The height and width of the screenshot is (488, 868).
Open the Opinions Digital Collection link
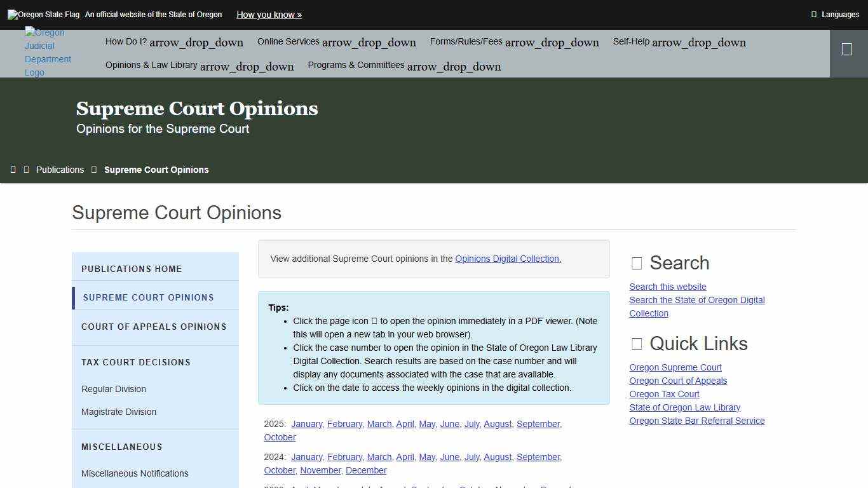[508, 259]
